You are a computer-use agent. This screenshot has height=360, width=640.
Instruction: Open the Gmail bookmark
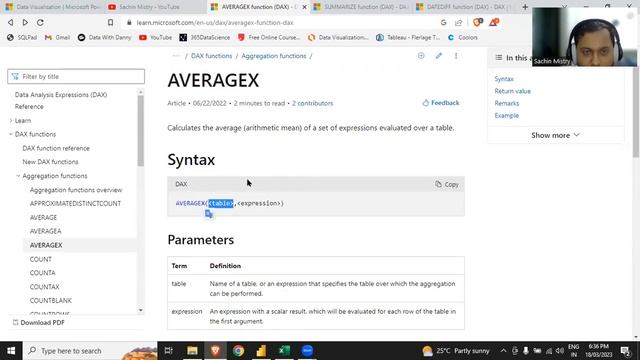coord(58,38)
